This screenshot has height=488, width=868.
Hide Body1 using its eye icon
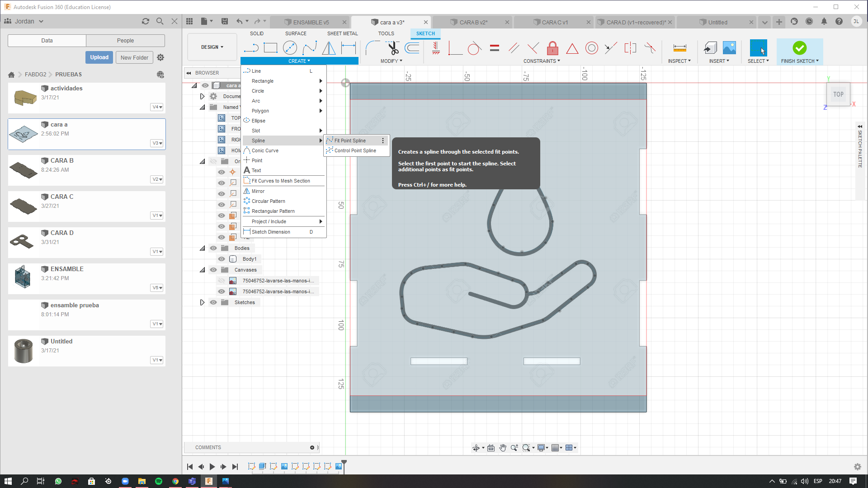[222, 259]
